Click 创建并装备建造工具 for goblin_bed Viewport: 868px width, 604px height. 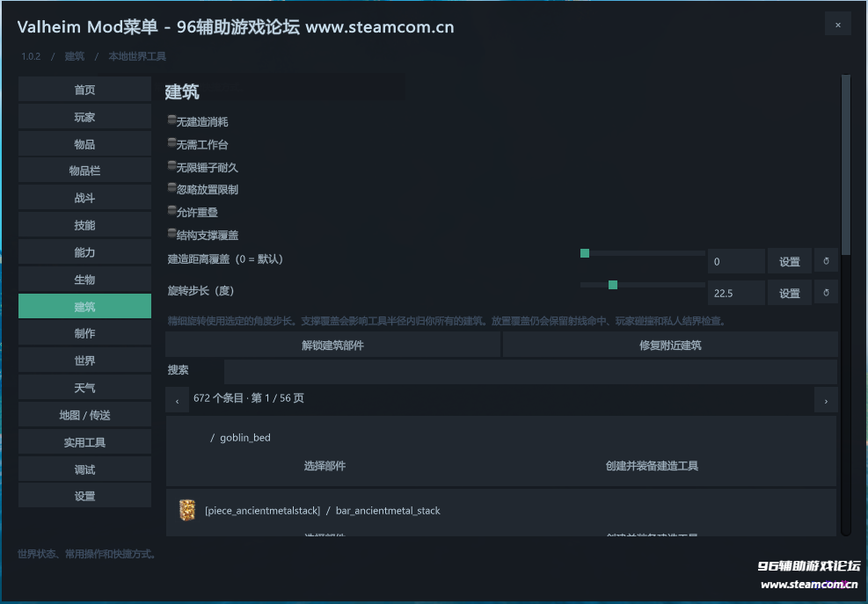652,466
